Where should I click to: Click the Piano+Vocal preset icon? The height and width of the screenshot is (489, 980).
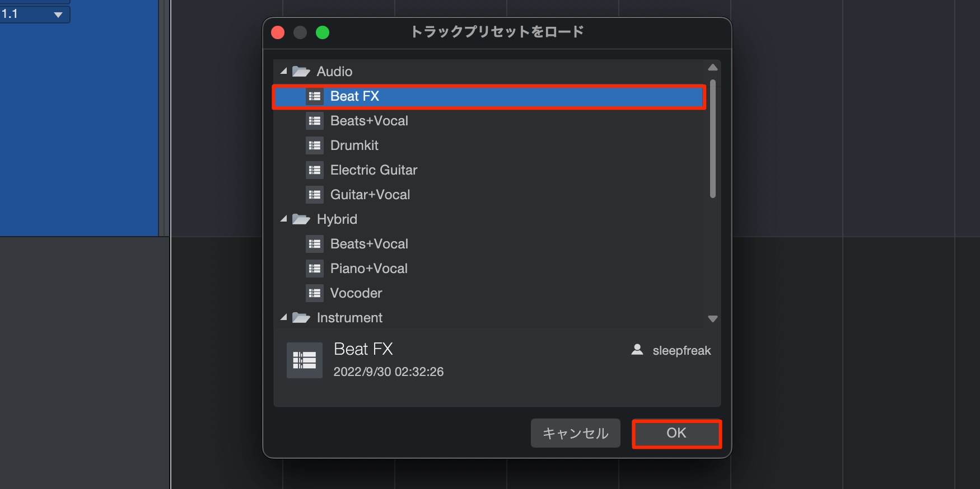(x=315, y=269)
